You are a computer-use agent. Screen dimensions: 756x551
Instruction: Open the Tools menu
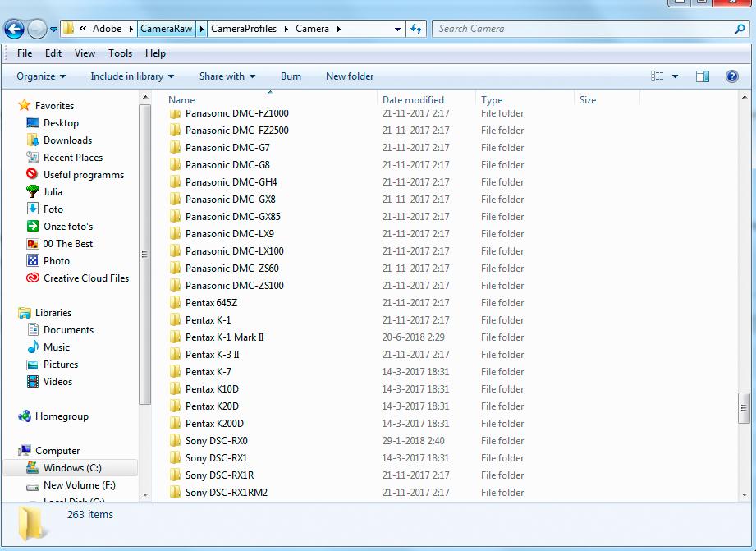tap(120, 53)
